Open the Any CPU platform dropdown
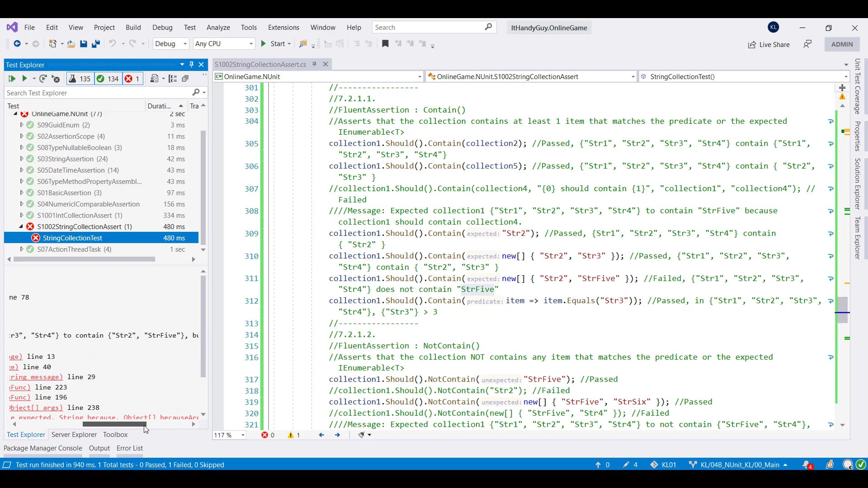The height and width of the screenshot is (488, 868). point(224,44)
